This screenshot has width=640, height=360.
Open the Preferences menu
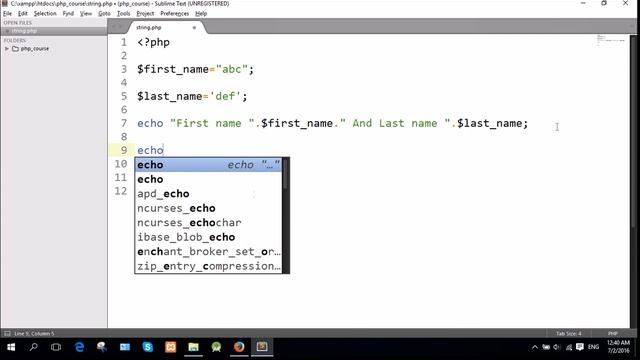[174, 13]
